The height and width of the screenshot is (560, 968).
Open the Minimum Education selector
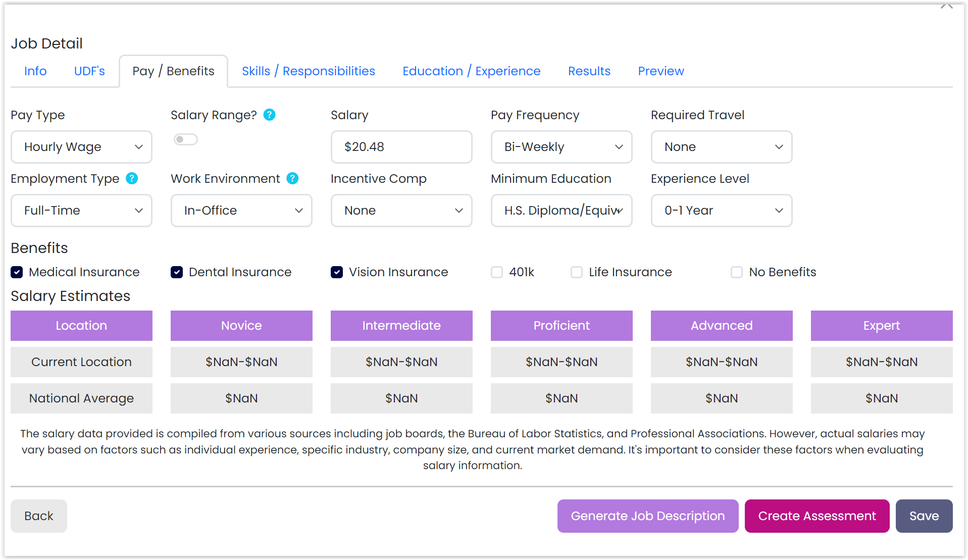(x=561, y=211)
